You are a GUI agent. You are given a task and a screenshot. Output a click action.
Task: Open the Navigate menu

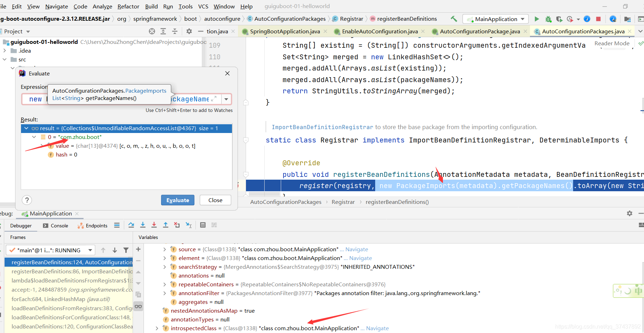point(57,6)
